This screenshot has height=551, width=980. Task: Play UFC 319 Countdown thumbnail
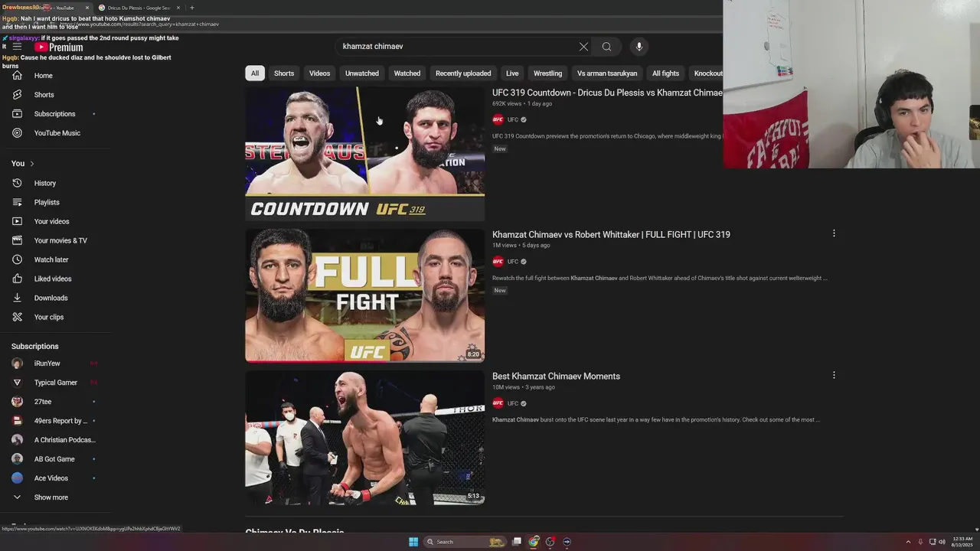[364, 154]
